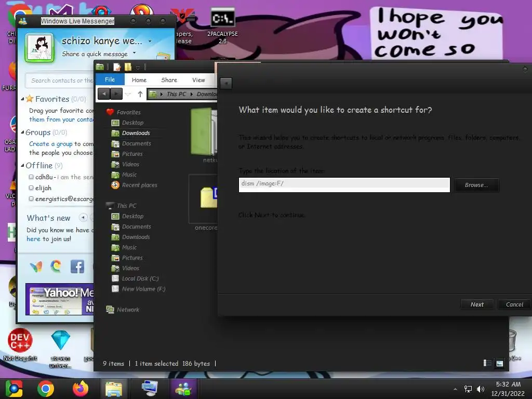Viewport: 532px width, 399px height.
Task: Click the volume speaker tray icon
Action: click(x=480, y=389)
